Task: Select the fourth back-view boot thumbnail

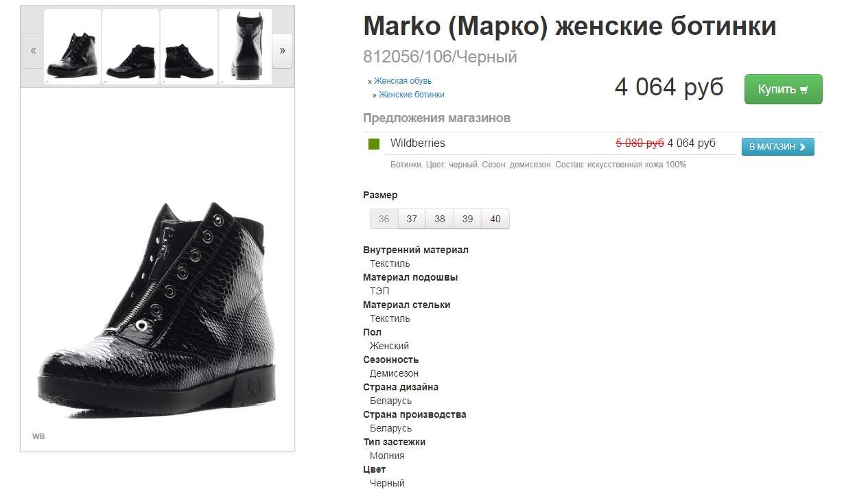Action: (246, 47)
